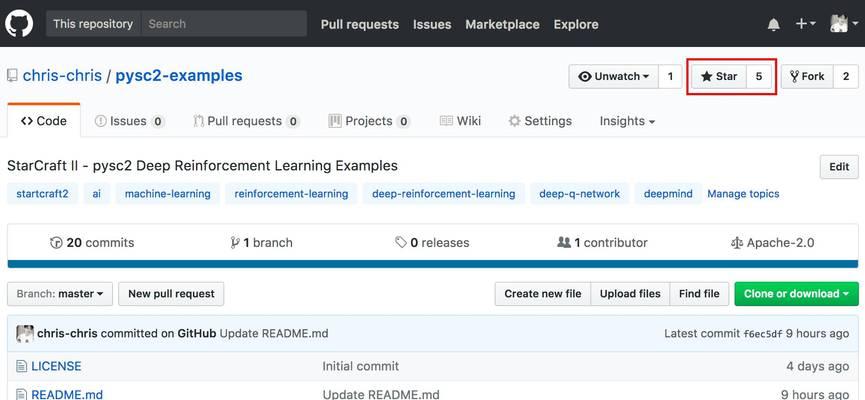
Task: Open the GitHub Octocat home logo
Action: [19, 24]
